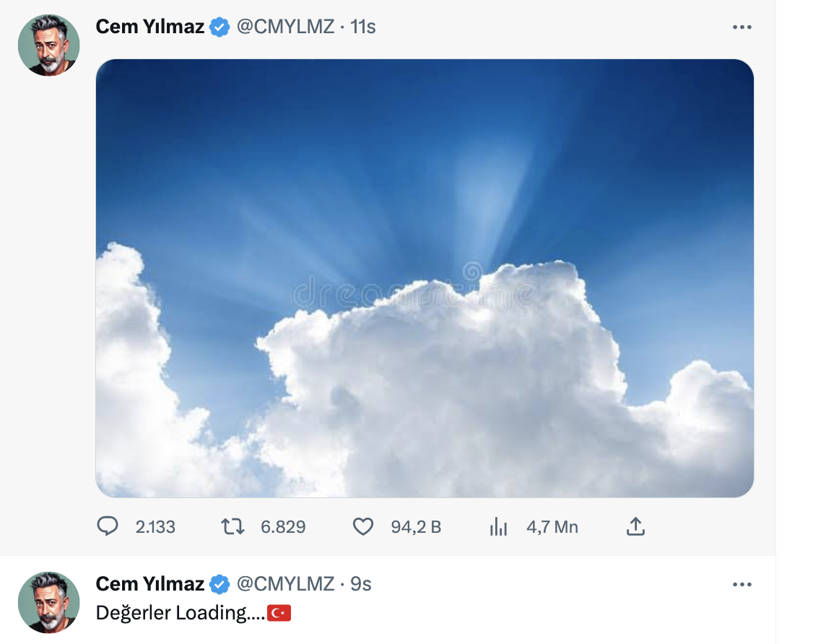Click the verified badge on the first tweet

(219, 27)
